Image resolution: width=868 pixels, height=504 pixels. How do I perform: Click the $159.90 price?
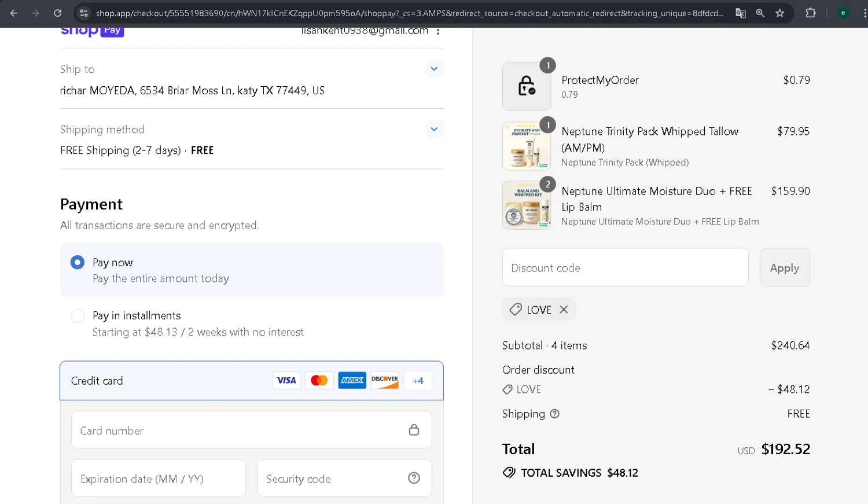point(790,191)
